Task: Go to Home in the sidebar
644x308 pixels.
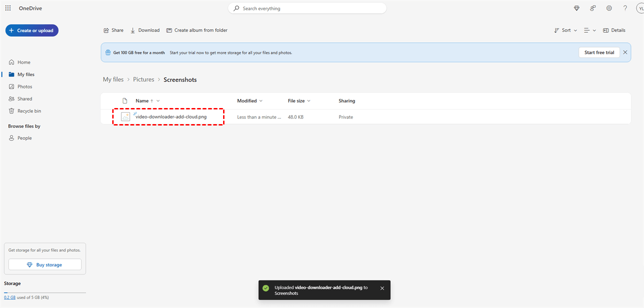Action: (x=24, y=62)
